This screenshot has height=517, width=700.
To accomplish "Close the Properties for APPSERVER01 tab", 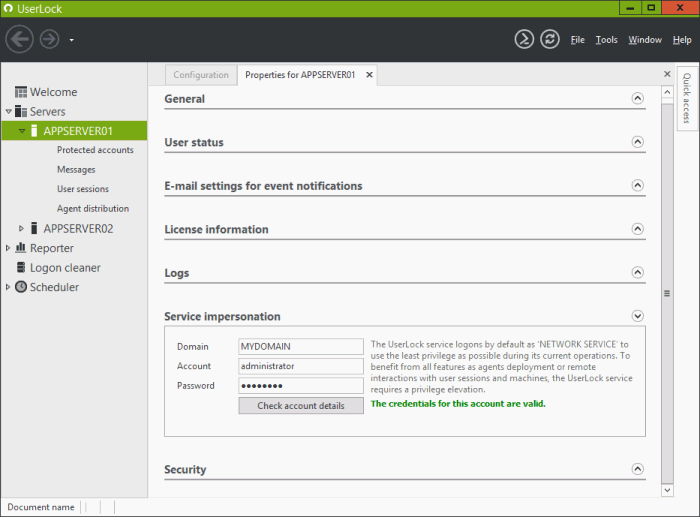I will [x=369, y=75].
